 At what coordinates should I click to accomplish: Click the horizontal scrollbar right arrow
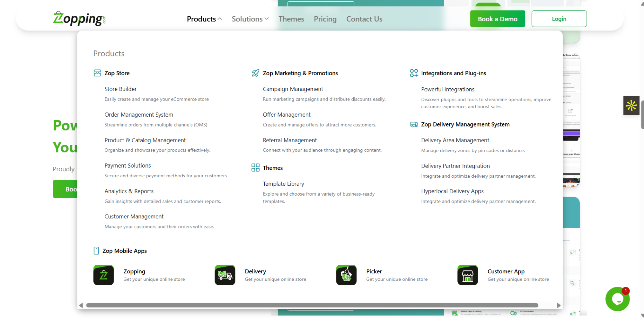559,305
